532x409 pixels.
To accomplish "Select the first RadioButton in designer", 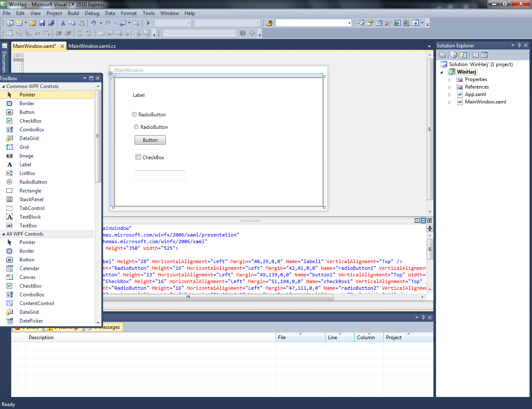I will [x=149, y=115].
